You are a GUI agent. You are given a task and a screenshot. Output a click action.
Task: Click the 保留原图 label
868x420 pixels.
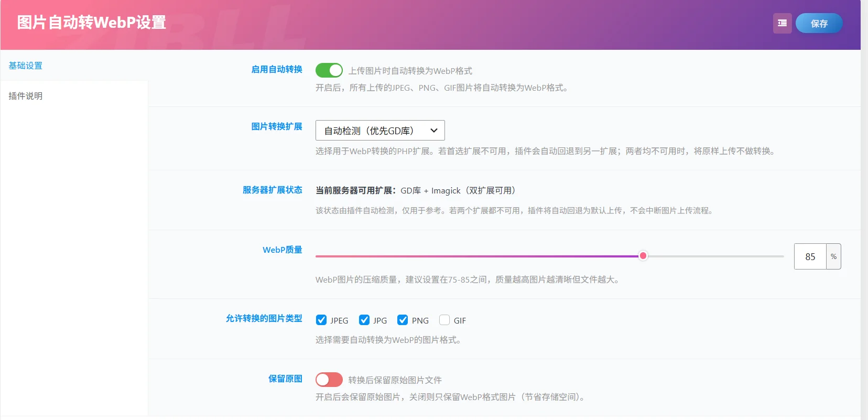(x=286, y=379)
